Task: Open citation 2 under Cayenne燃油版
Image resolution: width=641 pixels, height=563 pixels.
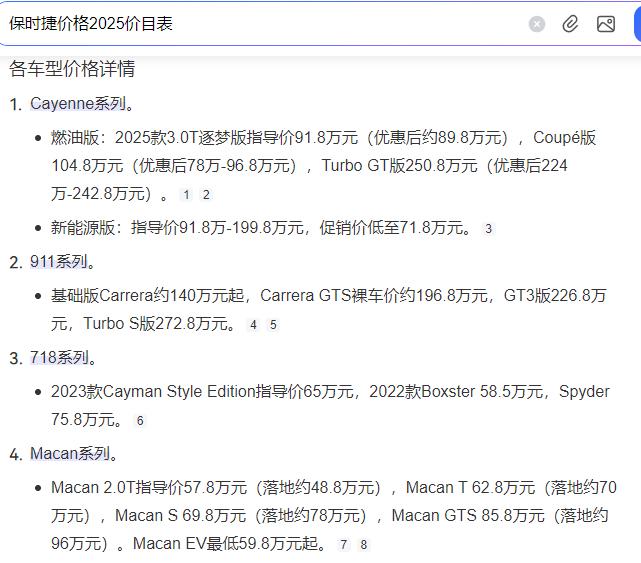Action: (206, 195)
